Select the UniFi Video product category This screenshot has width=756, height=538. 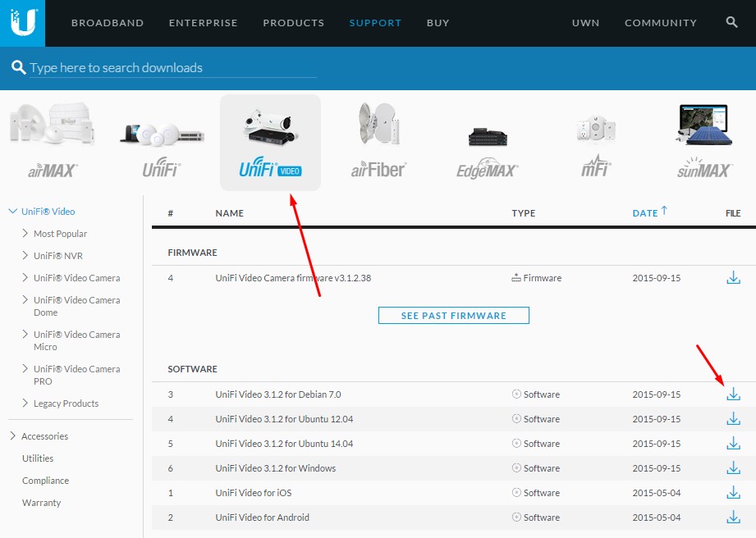[x=271, y=143]
